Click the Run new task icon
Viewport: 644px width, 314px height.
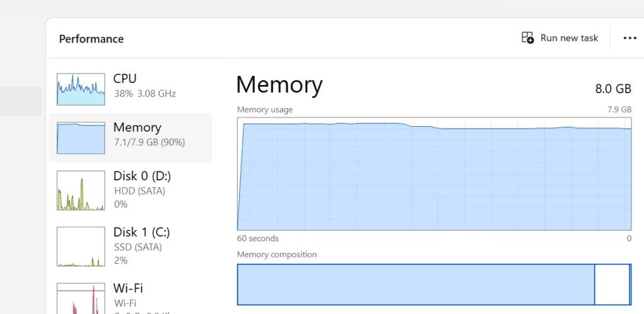[528, 38]
